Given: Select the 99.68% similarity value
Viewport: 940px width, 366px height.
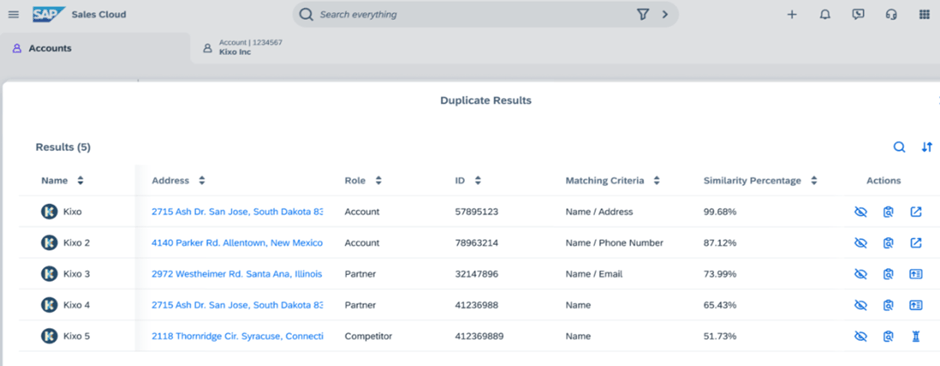Looking at the screenshot, I should click(x=720, y=211).
